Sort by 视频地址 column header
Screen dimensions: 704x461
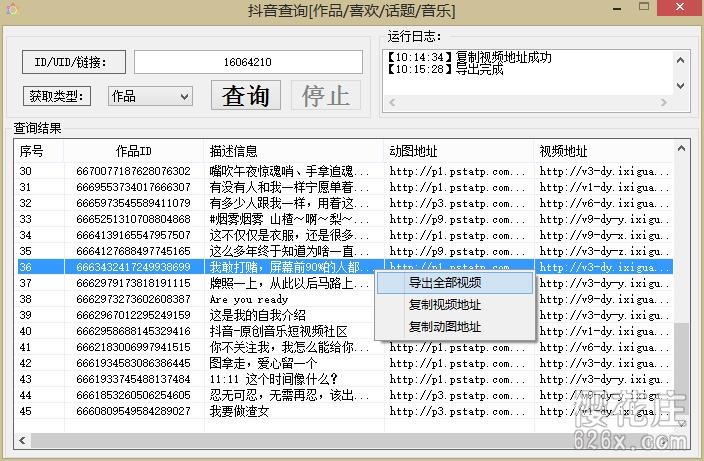[x=604, y=151]
